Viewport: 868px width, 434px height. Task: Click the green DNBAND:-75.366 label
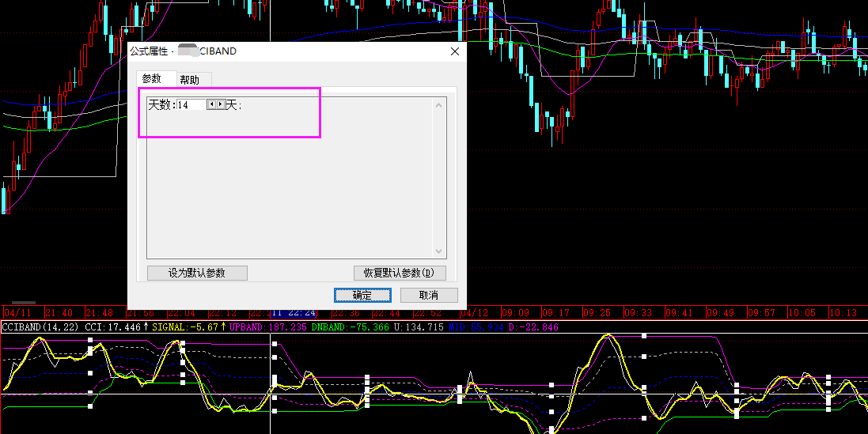coord(350,327)
